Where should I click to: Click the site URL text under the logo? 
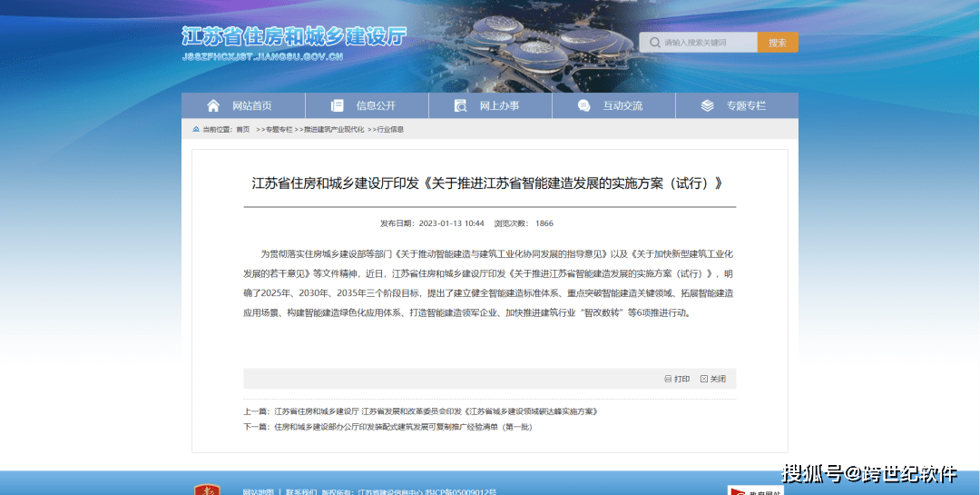[262, 57]
